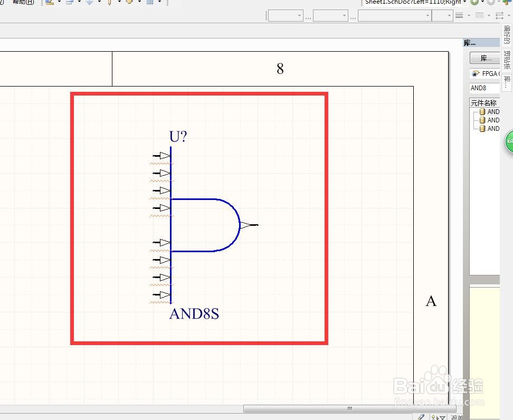Image resolution: width=513 pixels, height=420 pixels.
Task: Click the green round floating widget
Action: pos(509,141)
